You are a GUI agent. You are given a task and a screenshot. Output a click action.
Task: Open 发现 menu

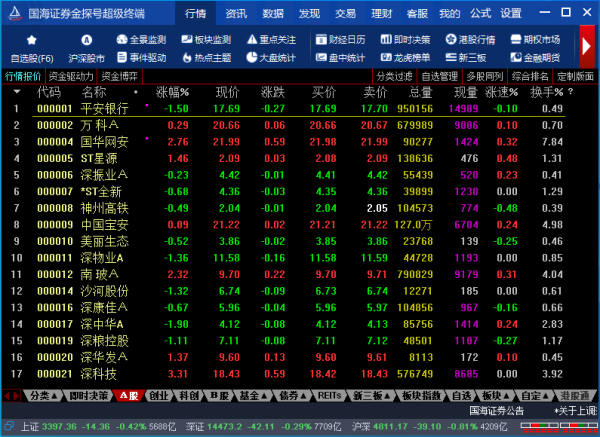pyautogui.click(x=309, y=13)
